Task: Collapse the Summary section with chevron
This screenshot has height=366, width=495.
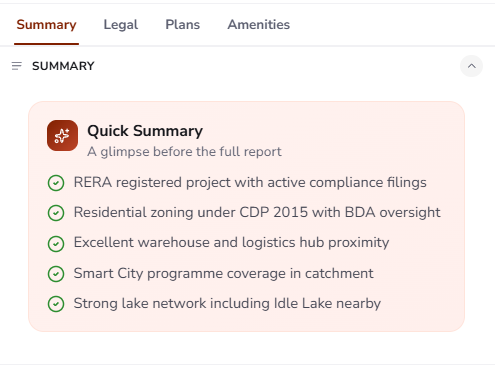Action: (x=471, y=66)
